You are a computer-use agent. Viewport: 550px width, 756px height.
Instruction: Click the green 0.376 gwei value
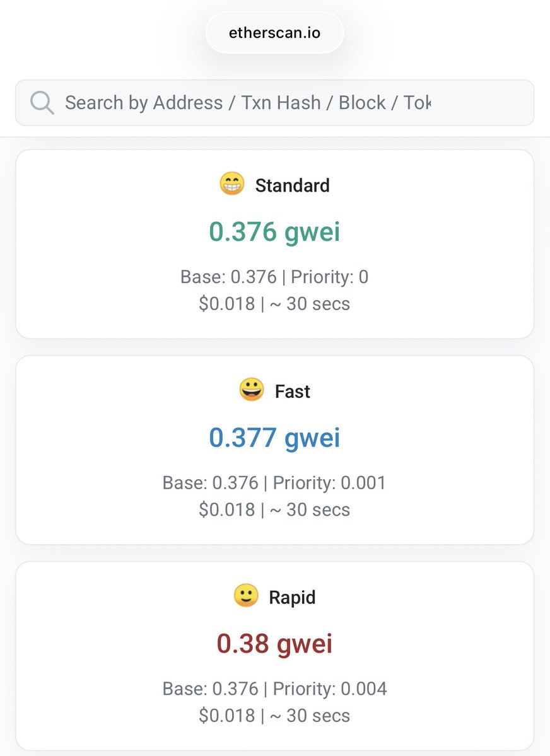pyautogui.click(x=274, y=232)
